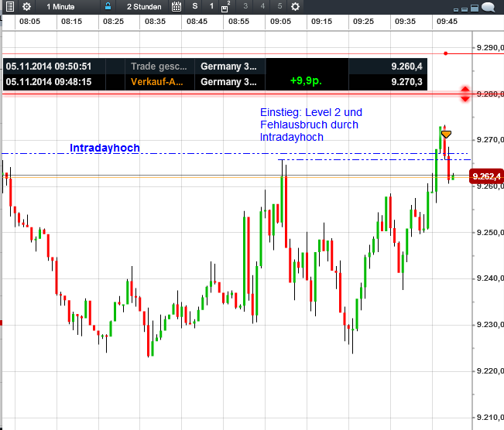Click the S toolbar button
Viewport: 504px width, 430px height.
click(x=195, y=6)
